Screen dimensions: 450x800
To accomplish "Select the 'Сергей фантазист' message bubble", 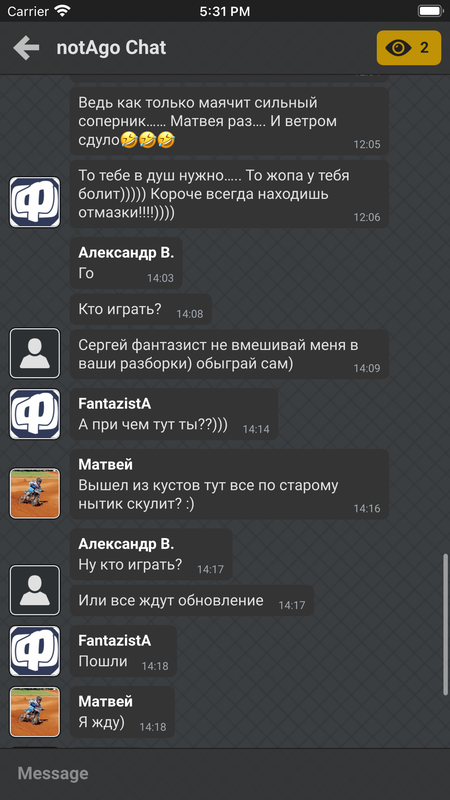I will [229, 354].
